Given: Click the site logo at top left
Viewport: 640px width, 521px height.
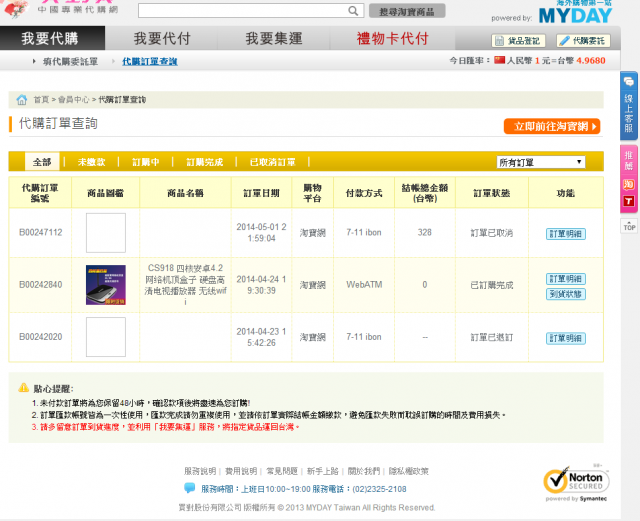Looking at the screenshot, I should coord(61,8).
